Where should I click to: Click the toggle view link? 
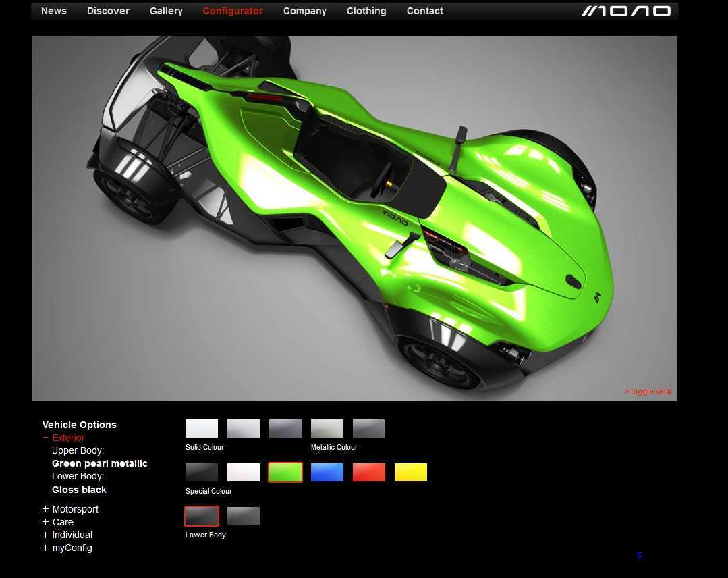pos(648,391)
